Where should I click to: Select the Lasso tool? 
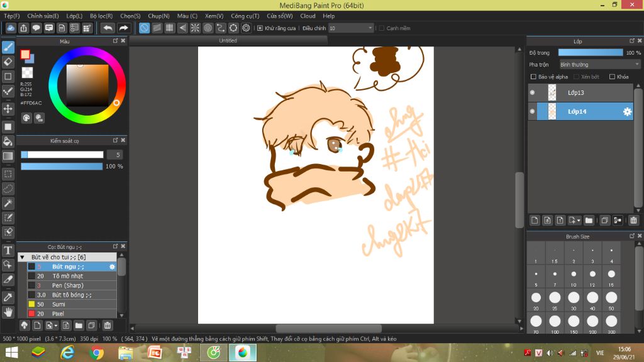tap(8, 189)
